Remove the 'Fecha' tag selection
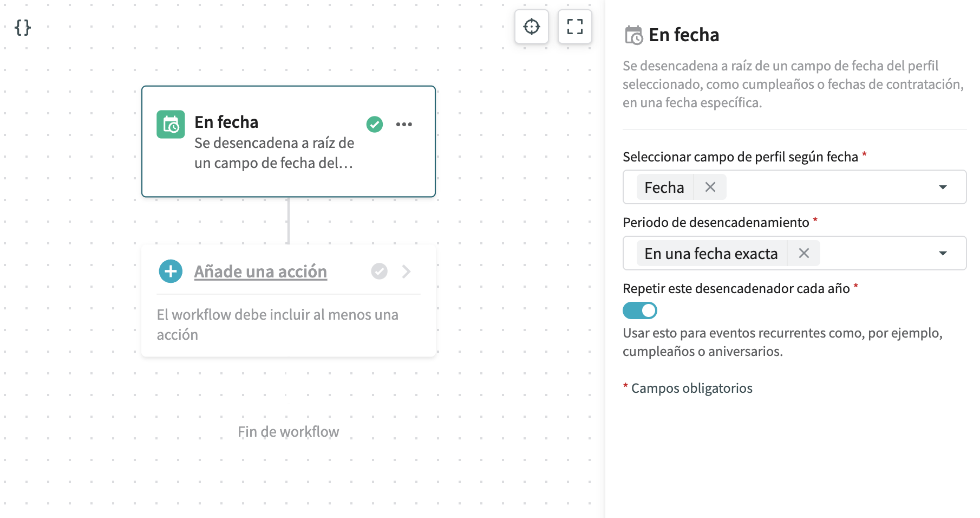This screenshot has height=518, width=980. pyautogui.click(x=710, y=187)
